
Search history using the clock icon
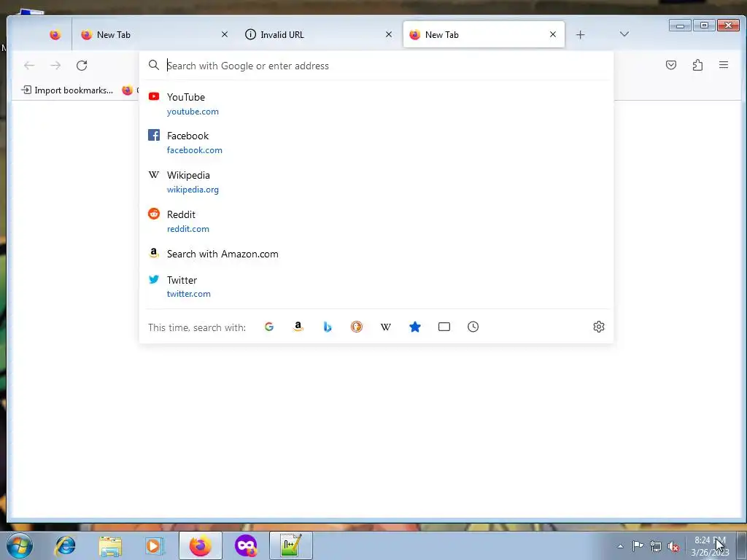coord(473,327)
